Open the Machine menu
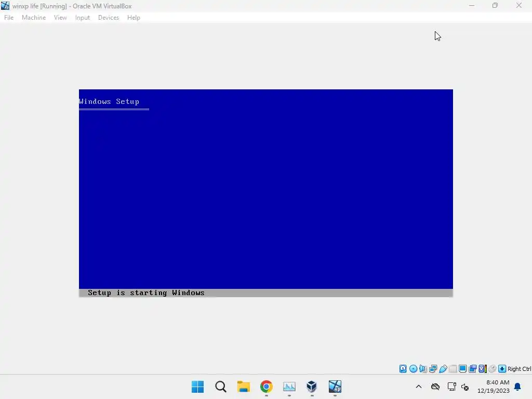 [x=34, y=18]
